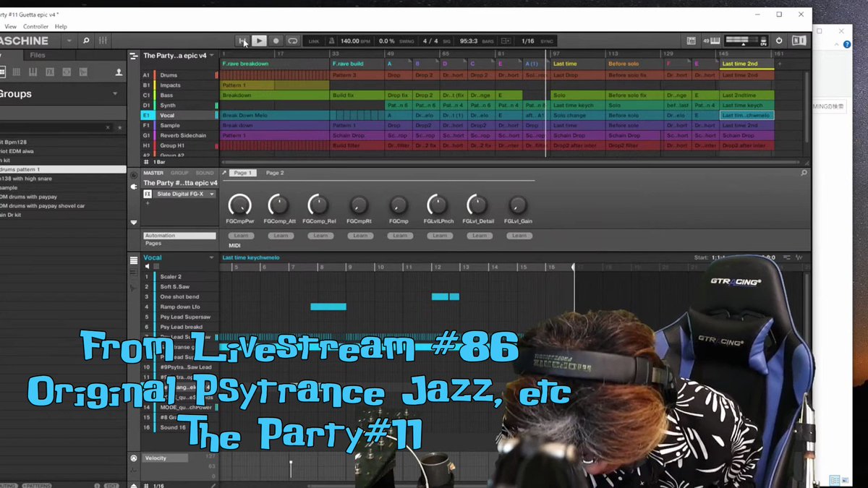Image resolution: width=868 pixels, height=488 pixels.
Task: Click the NI logo icon
Action: 799,41
